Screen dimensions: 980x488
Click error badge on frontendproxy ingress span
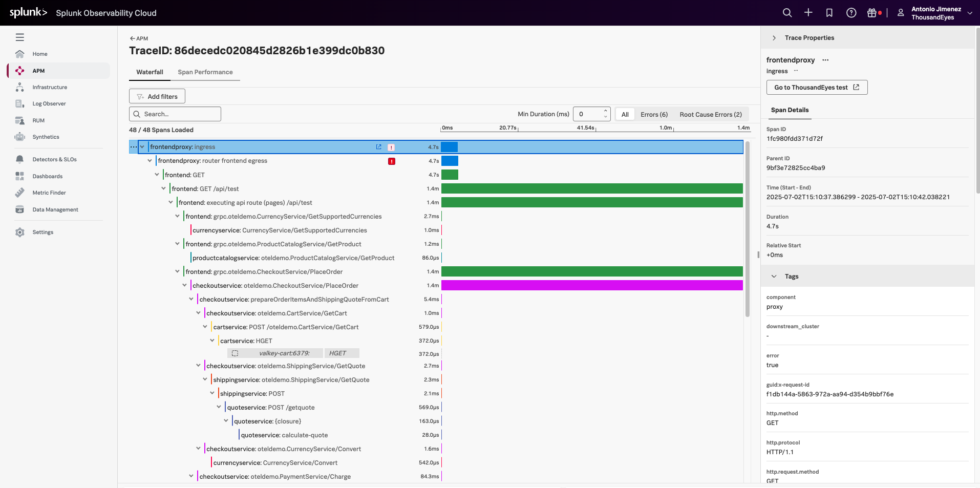pos(391,147)
